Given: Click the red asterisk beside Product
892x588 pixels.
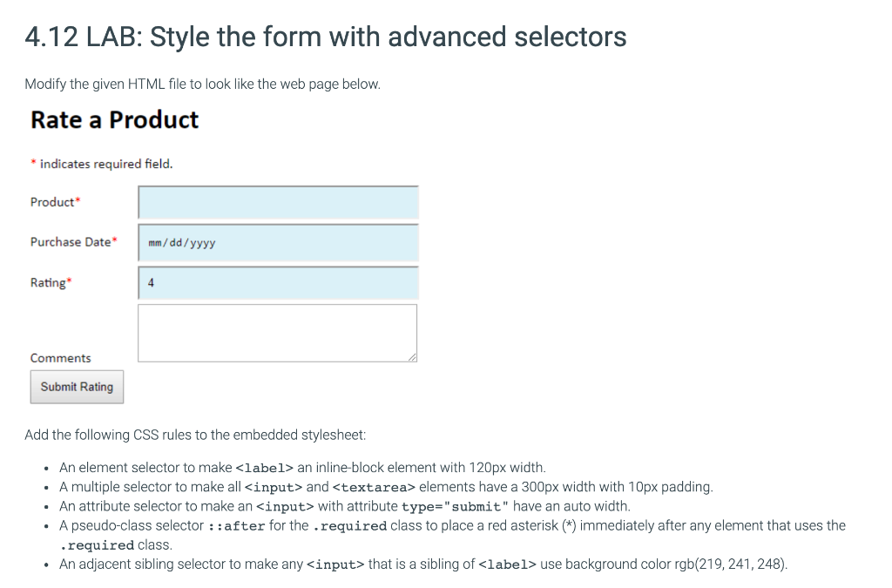Looking at the screenshot, I should pyautogui.click(x=78, y=200).
